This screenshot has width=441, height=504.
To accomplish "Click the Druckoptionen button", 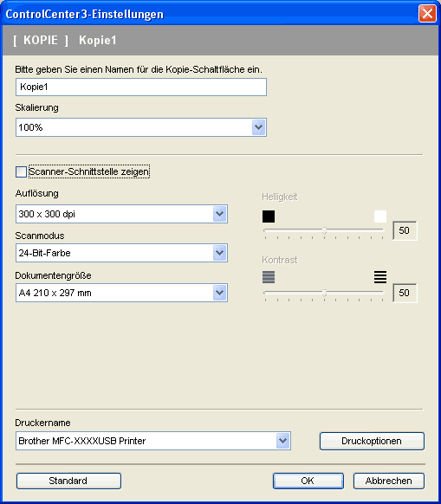I will pos(372,441).
